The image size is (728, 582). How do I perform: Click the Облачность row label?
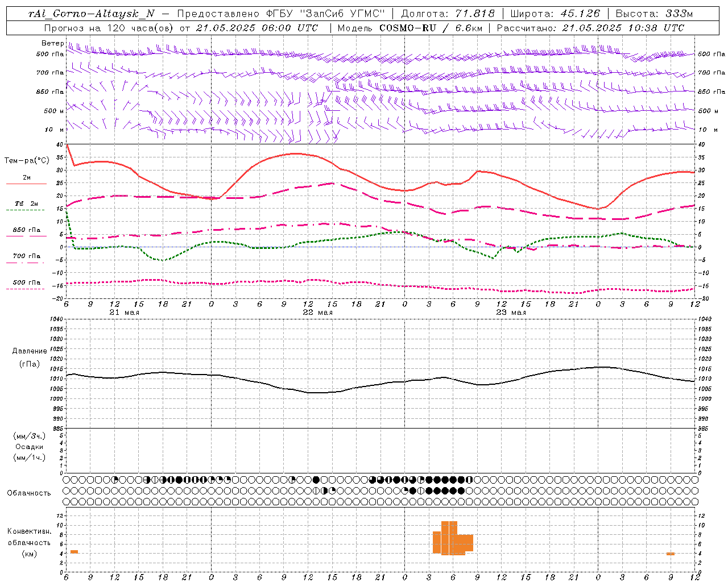click(x=29, y=493)
